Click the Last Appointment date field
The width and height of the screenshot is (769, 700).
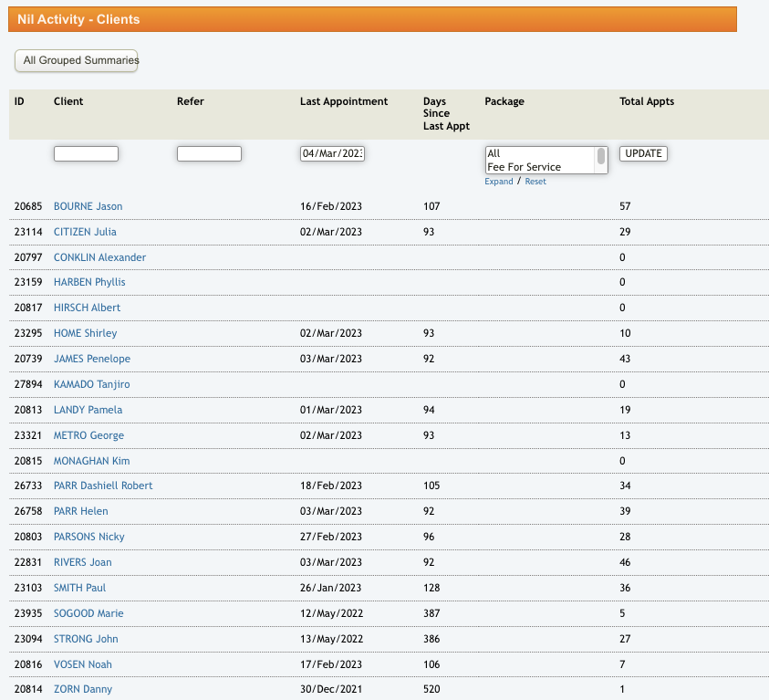pos(332,154)
